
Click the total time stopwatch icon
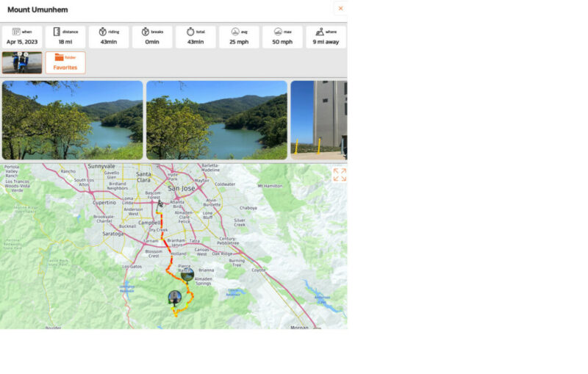[190, 32]
